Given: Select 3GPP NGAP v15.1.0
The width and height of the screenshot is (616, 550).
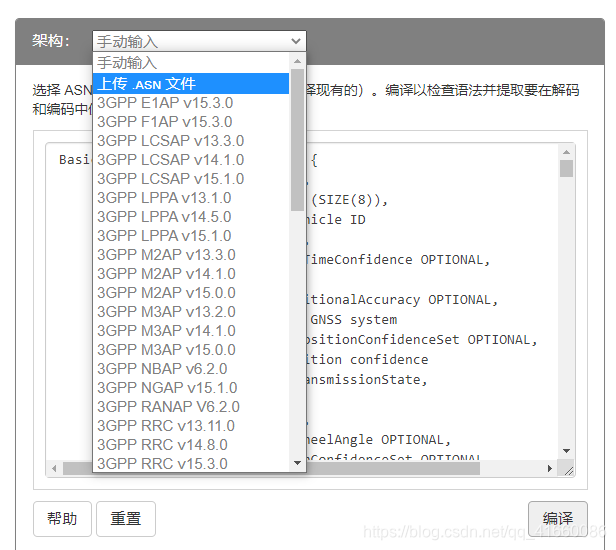Looking at the screenshot, I should [x=191, y=388].
